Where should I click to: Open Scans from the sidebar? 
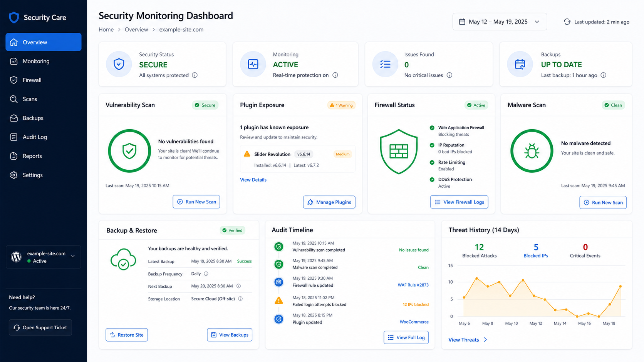point(44,99)
